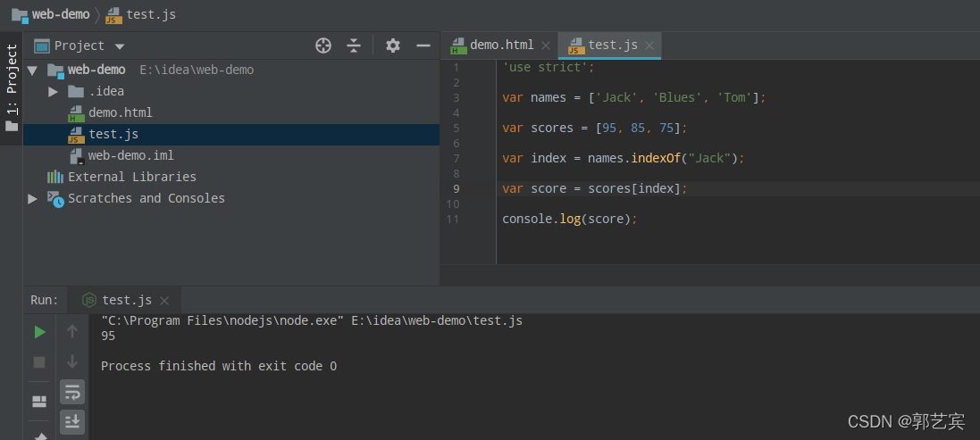The width and height of the screenshot is (980, 440).
Task: Toggle scroll to end in console
Action: pos(72,422)
